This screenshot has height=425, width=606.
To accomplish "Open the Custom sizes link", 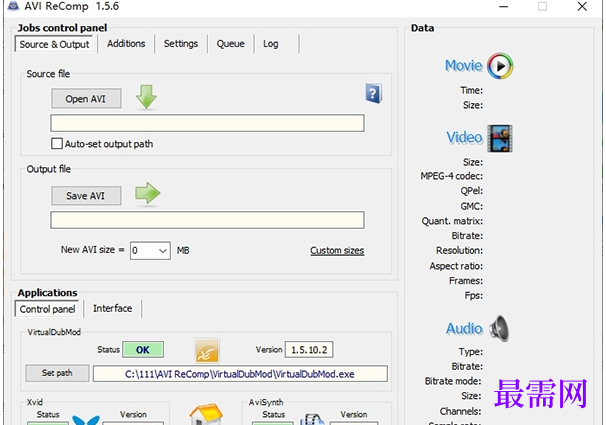I will pos(337,251).
